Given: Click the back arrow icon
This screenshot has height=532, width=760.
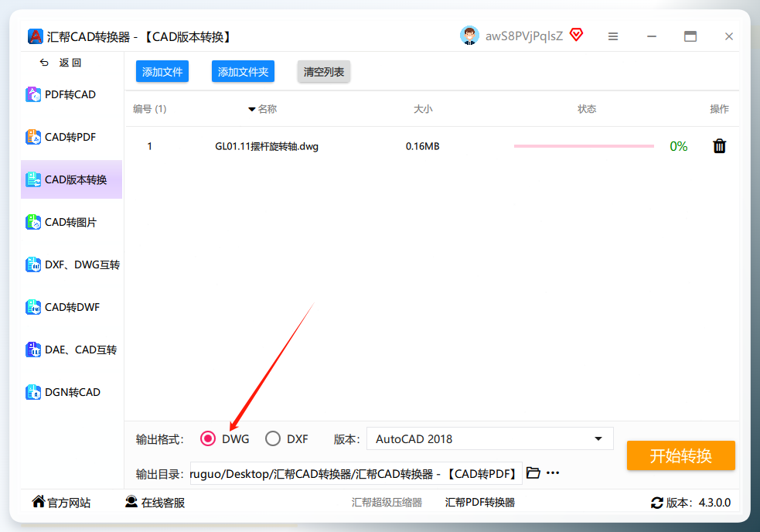Looking at the screenshot, I should pyautogui.click(x=44, y=63).
